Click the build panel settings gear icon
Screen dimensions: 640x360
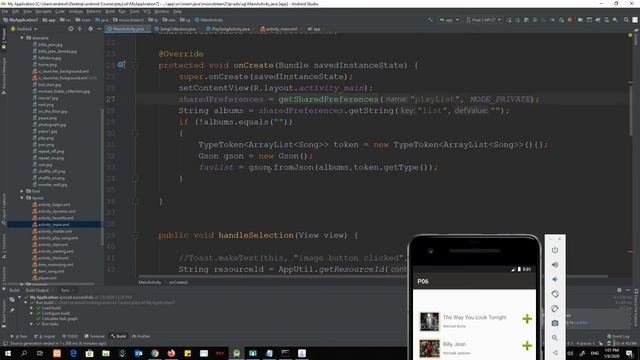coord(619,290)
